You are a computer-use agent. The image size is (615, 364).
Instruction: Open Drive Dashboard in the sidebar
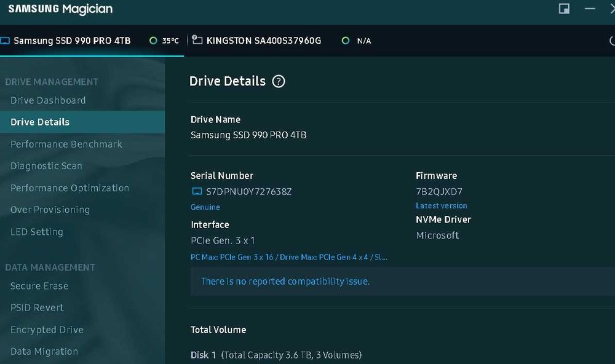pyautogui.click(x=48, y=100)
